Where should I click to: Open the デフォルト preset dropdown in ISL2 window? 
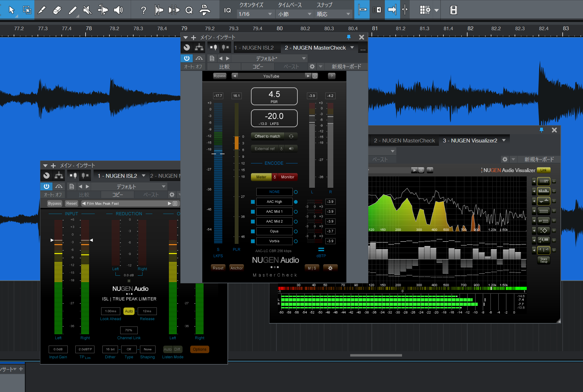129,187
